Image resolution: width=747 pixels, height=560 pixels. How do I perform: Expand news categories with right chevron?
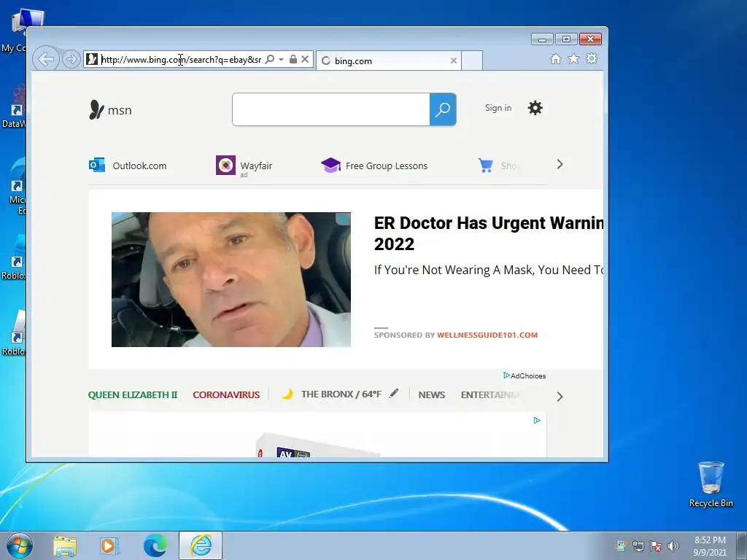tap(560, 397)
